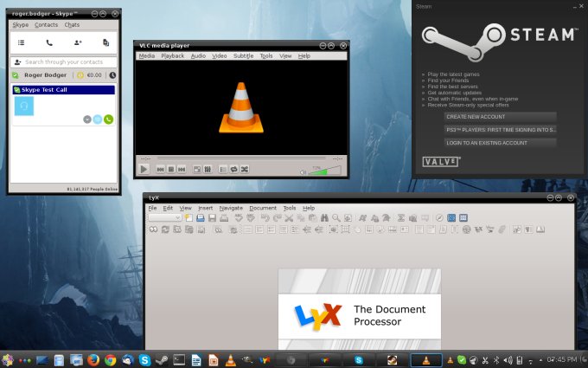
Task: Open VLC Media menu
Action: coord(147,56)
